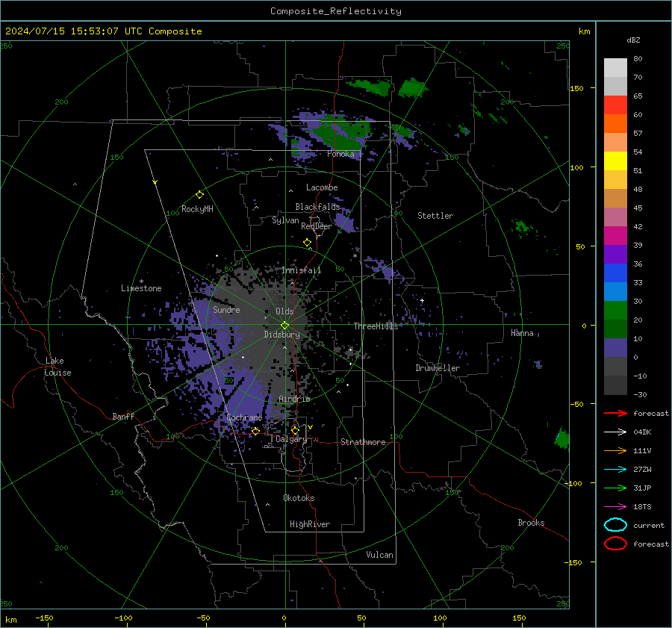Screen dimensions: 672x628
Task: Click the large green echo above Ponoka
Action: pyautogui.click(x=343, y=134)
